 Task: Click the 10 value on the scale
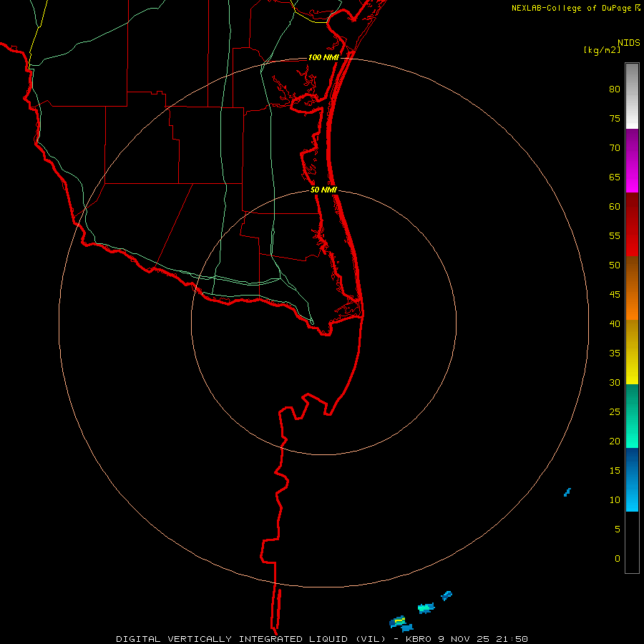click(x=615, y=500)
